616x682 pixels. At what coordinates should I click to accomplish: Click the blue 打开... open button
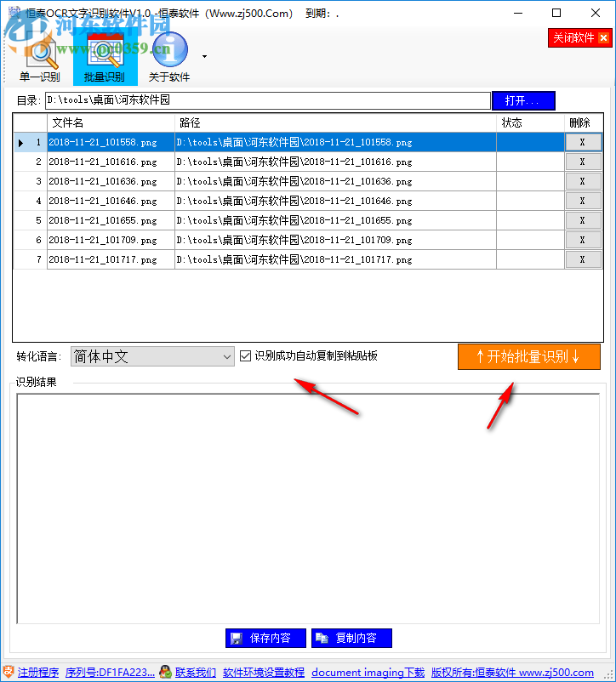[523, 101]
